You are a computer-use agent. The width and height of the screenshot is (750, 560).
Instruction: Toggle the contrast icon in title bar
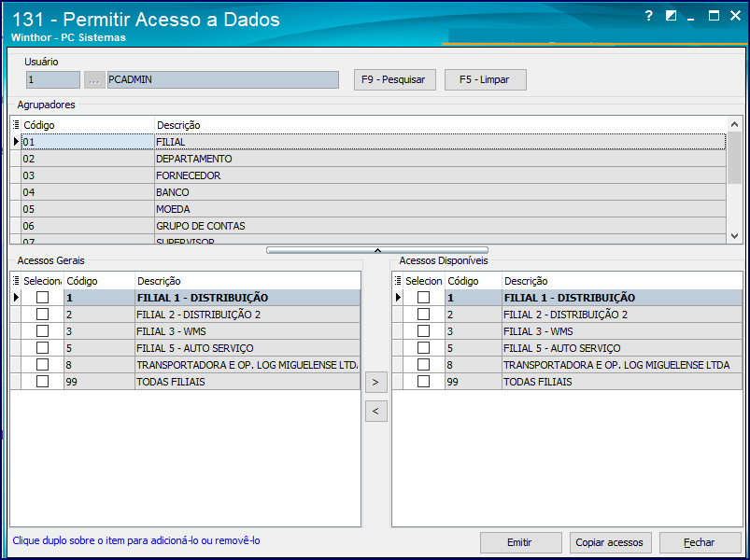pyautogui.click(x=672, y=16)
